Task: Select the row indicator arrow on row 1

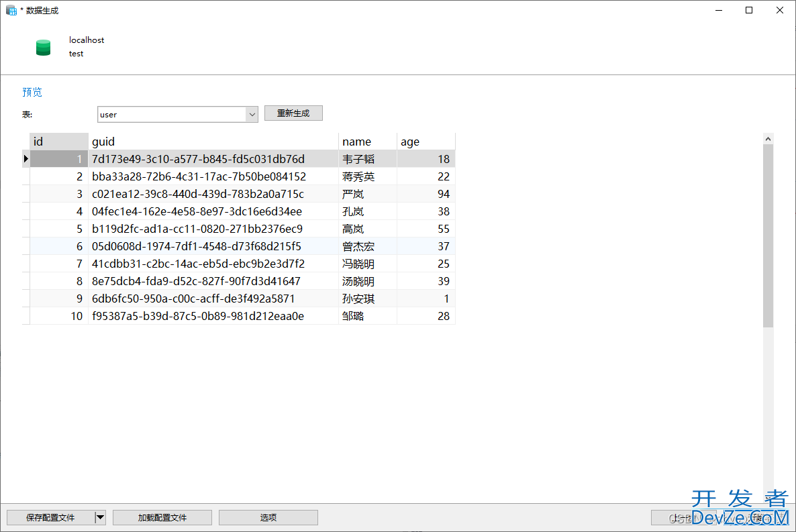Action: click(x=26, y=159)
